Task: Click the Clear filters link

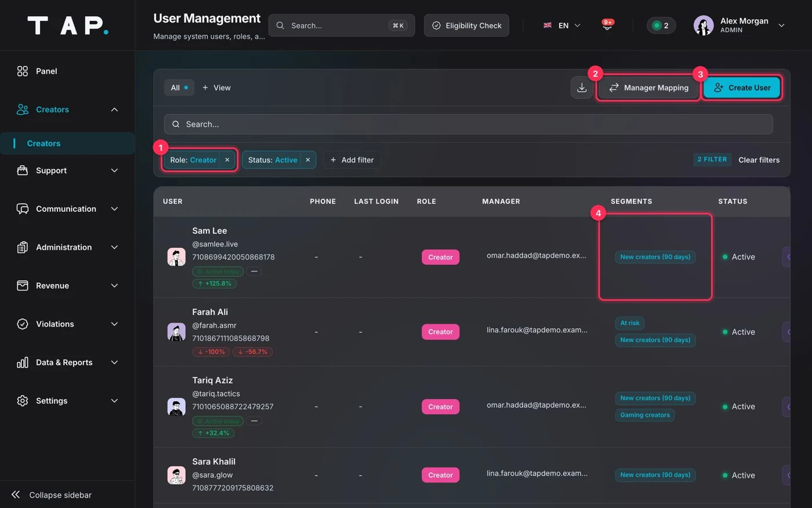Action: pyautogui.click(x=759, y=160)
